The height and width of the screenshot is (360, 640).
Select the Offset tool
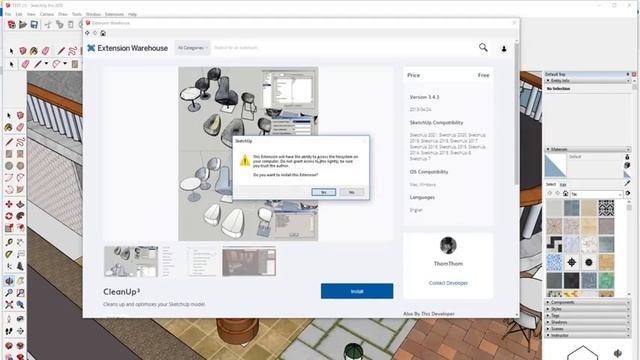coord(20,228)
